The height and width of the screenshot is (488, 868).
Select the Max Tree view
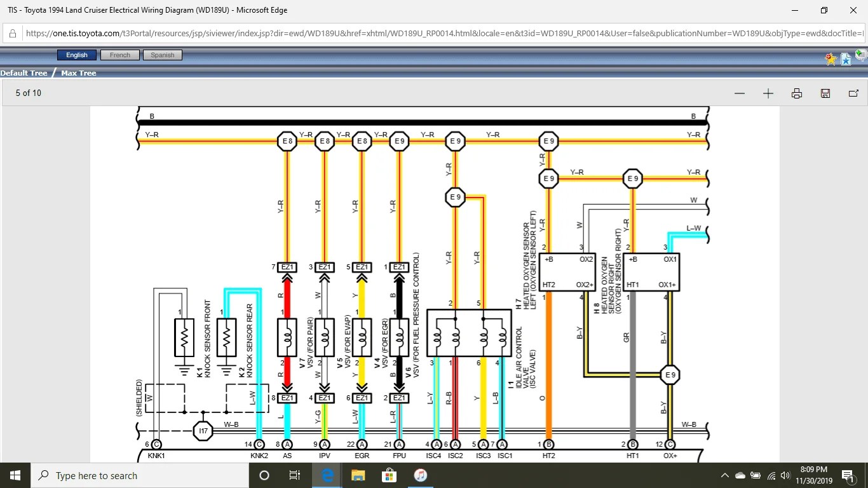coord(79,73)
